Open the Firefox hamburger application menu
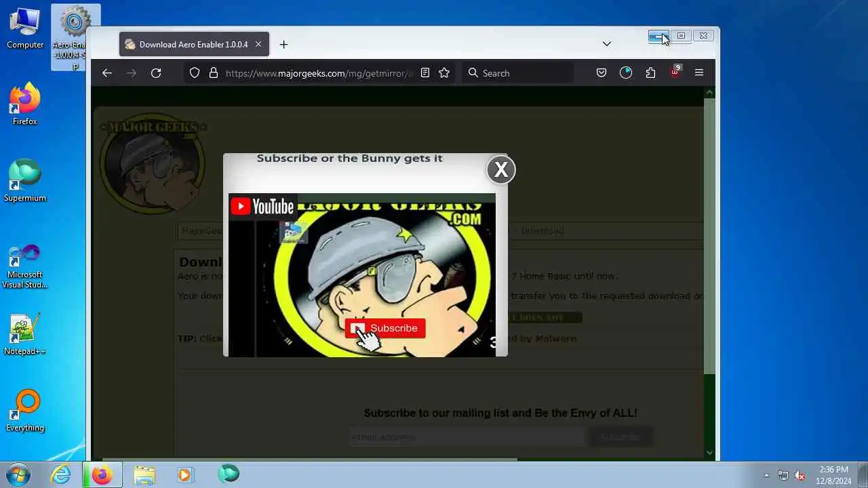Image resolution: width=868 pixels, height=488 pixels. point(699,73)
